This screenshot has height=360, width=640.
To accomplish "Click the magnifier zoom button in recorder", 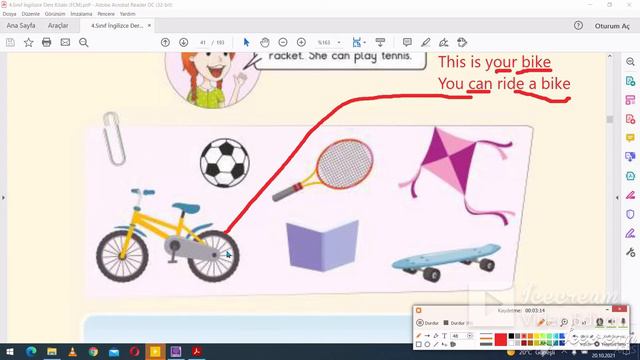I will [x=564, y=322].
